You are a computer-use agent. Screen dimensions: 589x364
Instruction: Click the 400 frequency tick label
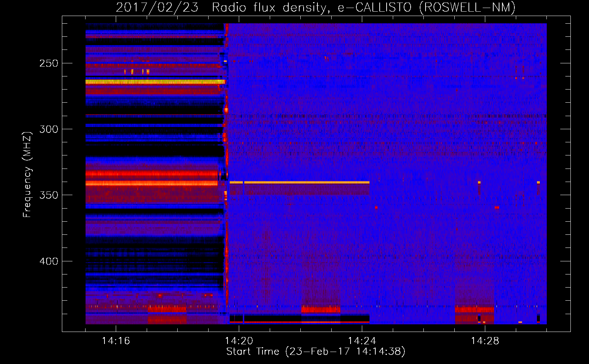[x=49, y=261]
